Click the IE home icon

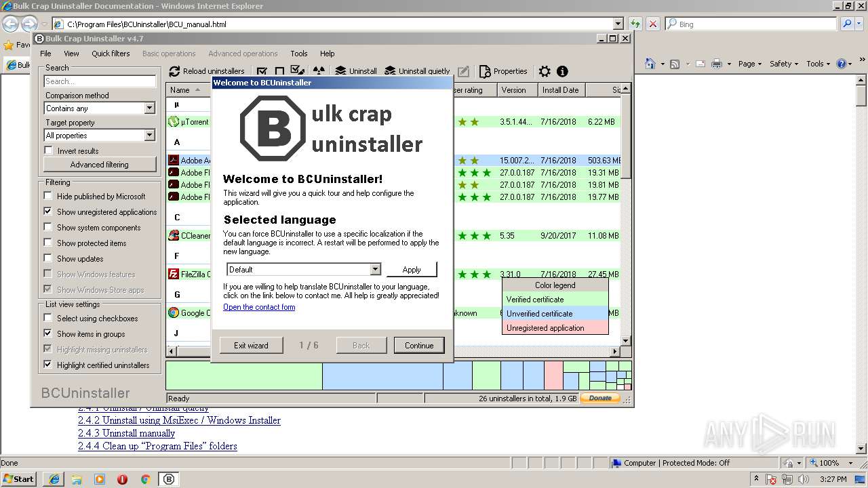pos(650,64)
